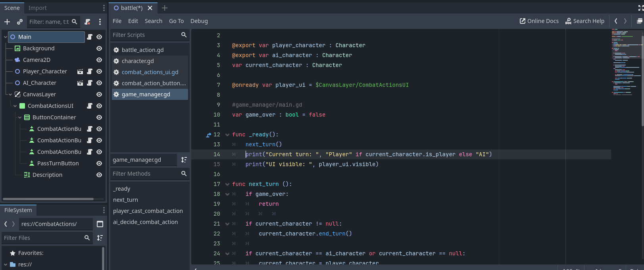The height and width of the screenshot is (270, 644).
Task: Fold the func _ready code block
Action: [227, 135]
